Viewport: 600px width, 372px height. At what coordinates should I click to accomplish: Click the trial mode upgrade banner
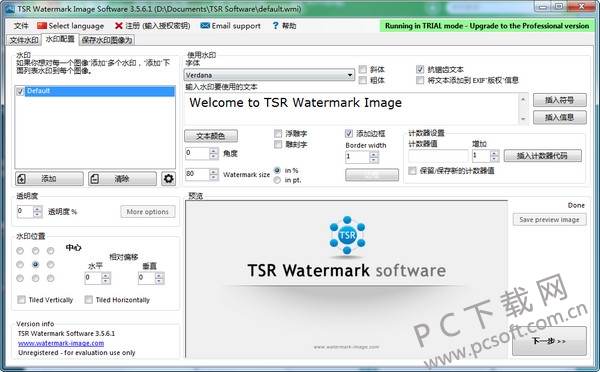click(x=487, y=26)
